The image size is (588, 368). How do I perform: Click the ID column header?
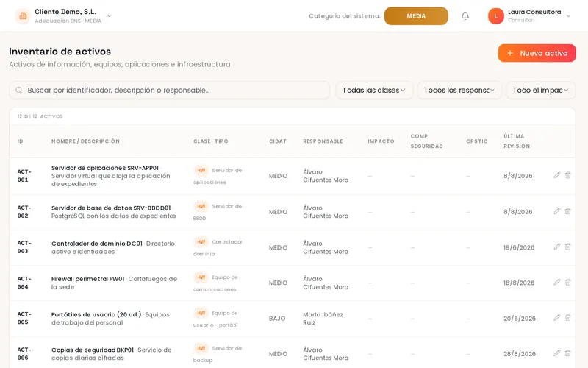click(x=21, y=141)
